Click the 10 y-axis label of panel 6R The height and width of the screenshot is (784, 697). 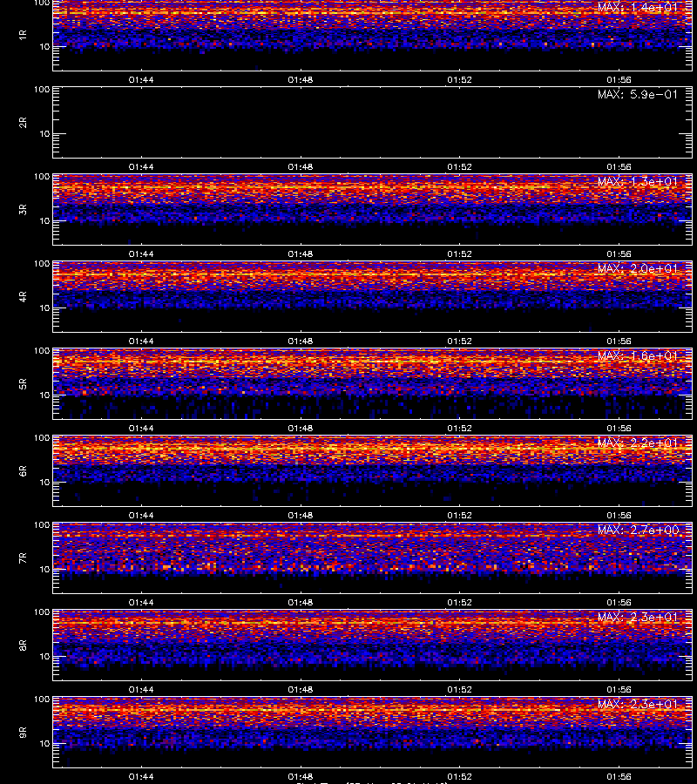tap(44, 483)
